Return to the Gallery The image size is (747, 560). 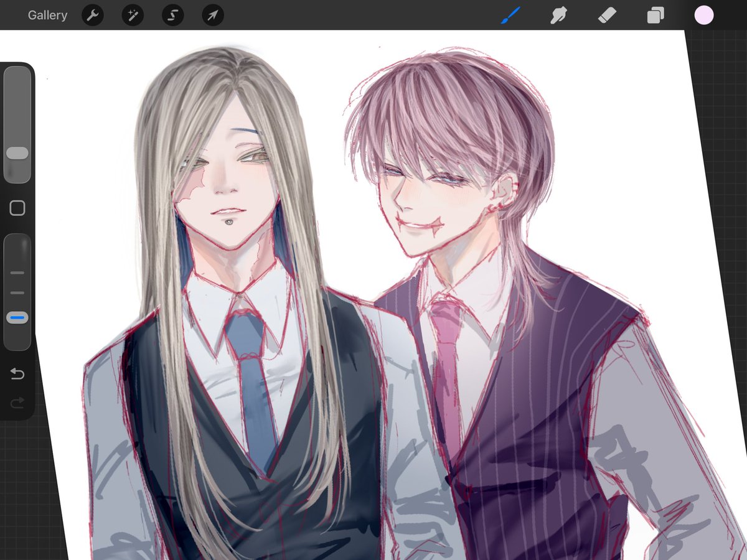pyautogui.click(x=47, y=15)
